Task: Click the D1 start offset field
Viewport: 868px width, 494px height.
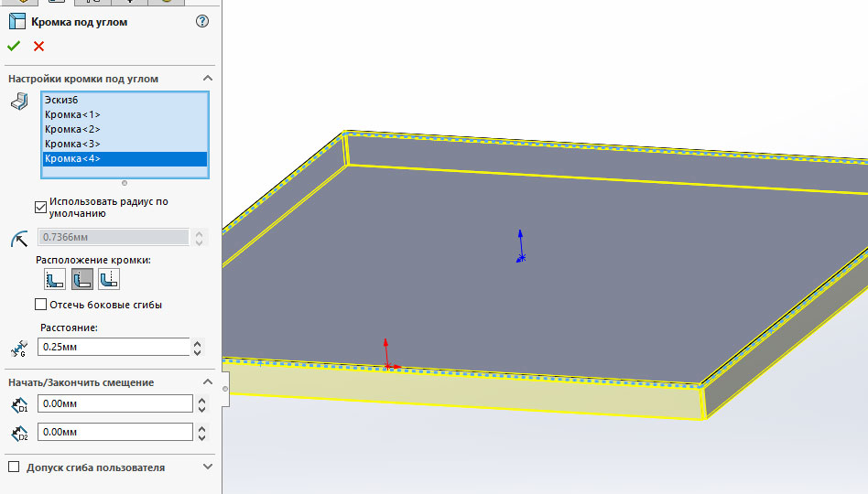Action: click(x=115, y=403)
